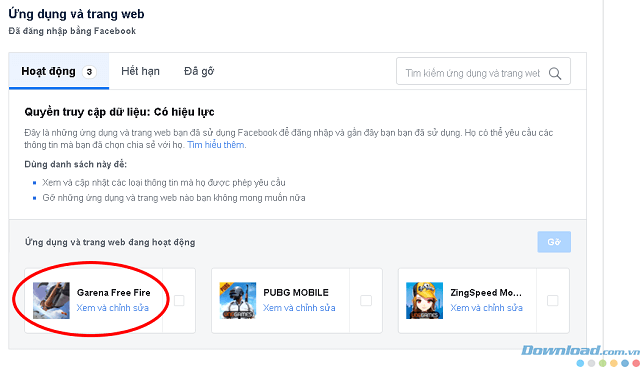Tick the ZingSpeed Mobile checkbox
Viewport: 640px width, 367px height.
tap(552, 300)
